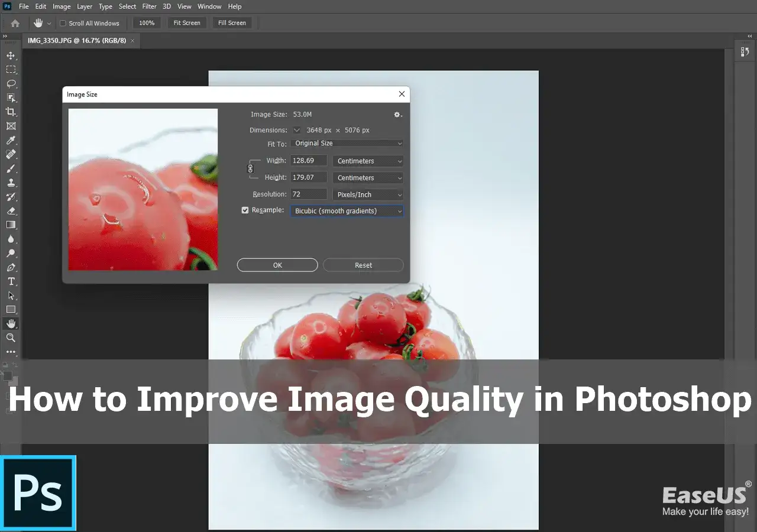This screenshot has width=757, height=532.
Task: Open the Fit To dropdown
Action: click(347, 143)
